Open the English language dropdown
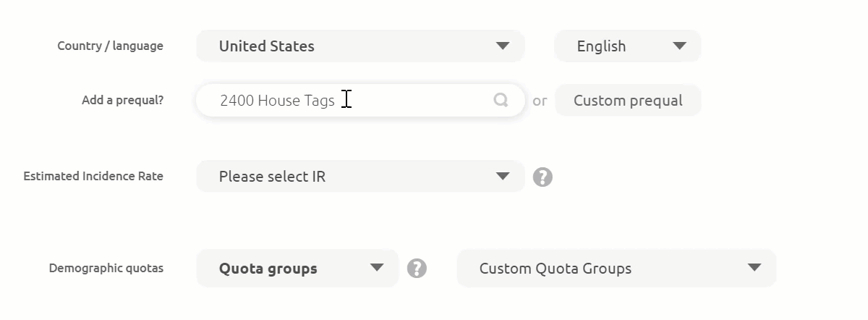This screenshot has height=320, width=868. click(x=628, y=46)
